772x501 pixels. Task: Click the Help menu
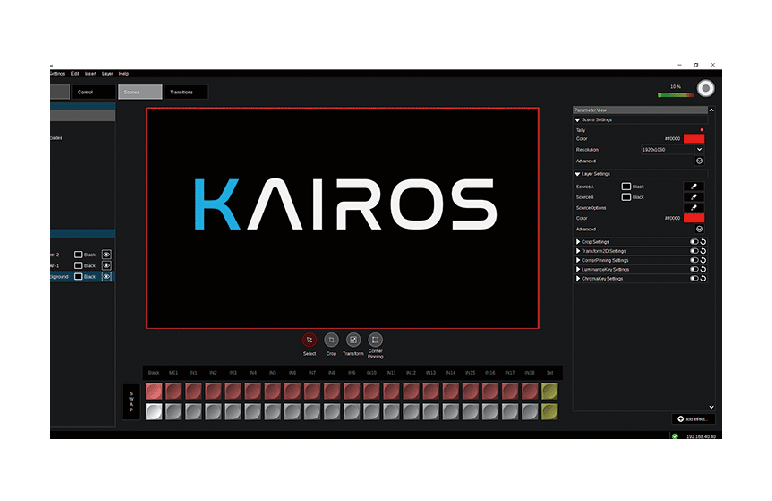point(124,74)
